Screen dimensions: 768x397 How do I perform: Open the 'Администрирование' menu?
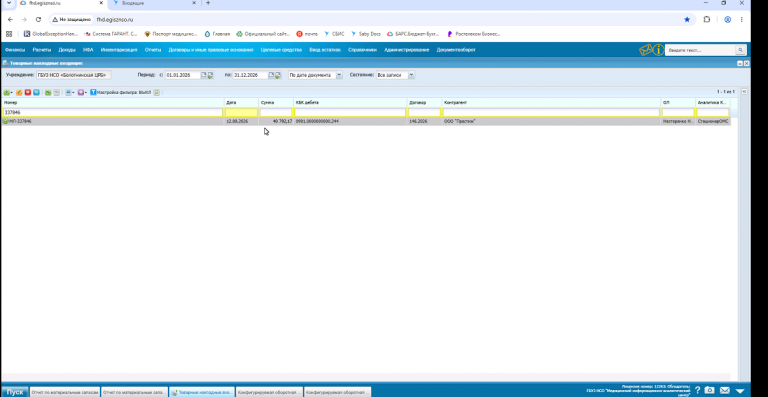(407, 50)
